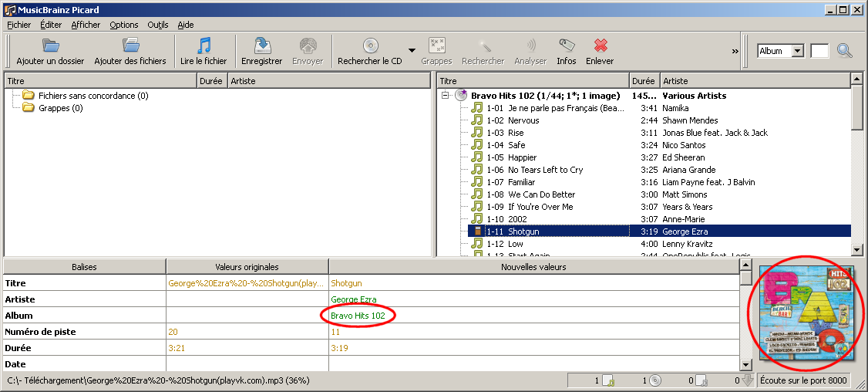Click the Ajouter des fichiers icon
The width and height of the screenshot is (868, 392).
pos(130,46)
